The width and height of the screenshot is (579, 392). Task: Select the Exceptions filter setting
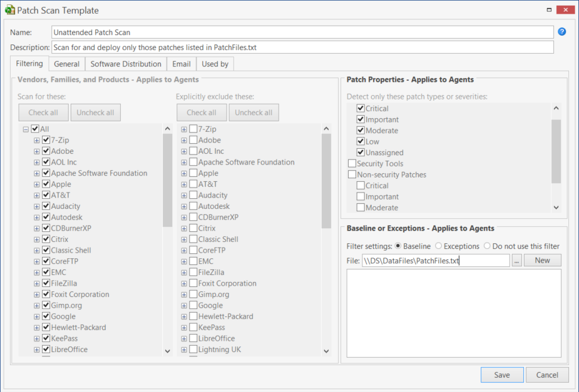coord(438,246)
